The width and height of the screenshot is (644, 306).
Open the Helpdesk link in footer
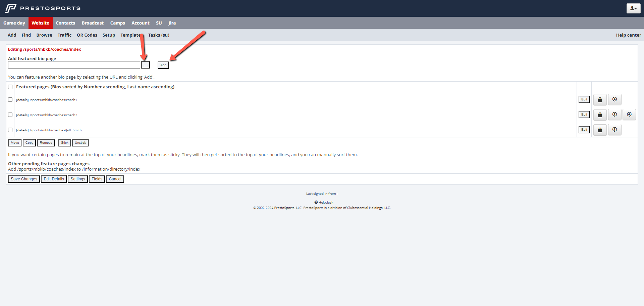click(x=326, y=203)
